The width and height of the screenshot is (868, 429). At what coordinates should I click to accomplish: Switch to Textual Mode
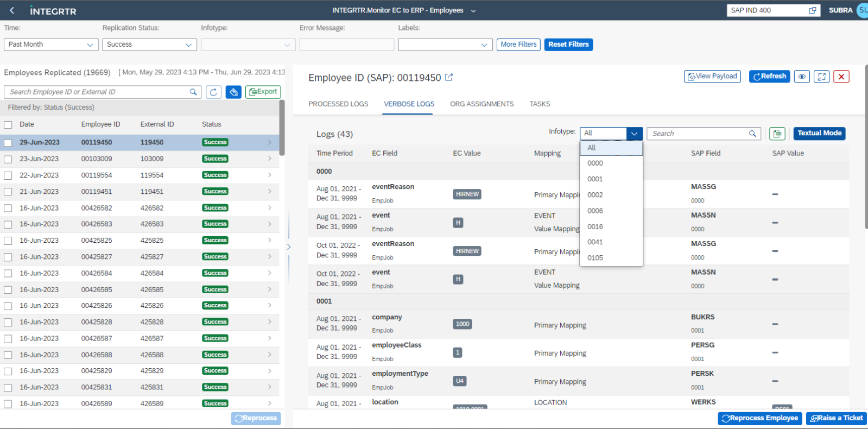pos(819,134)
